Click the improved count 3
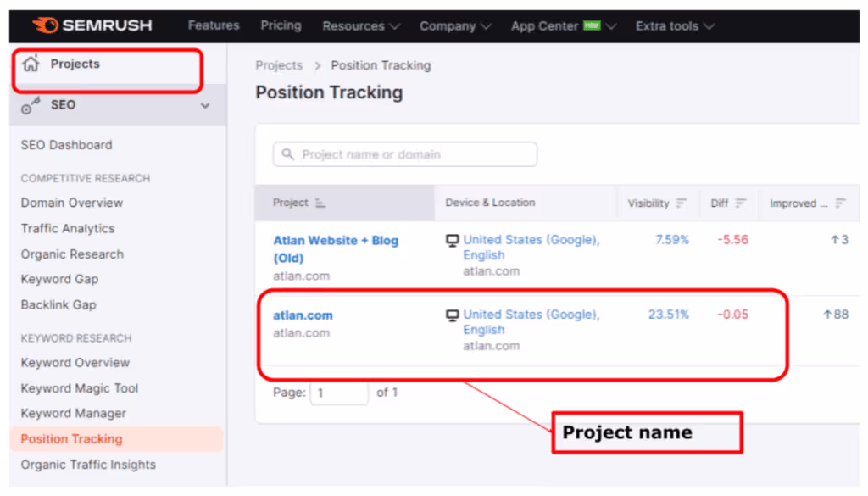The width and height of the screenshot is (868, 496). pos(840,240)
